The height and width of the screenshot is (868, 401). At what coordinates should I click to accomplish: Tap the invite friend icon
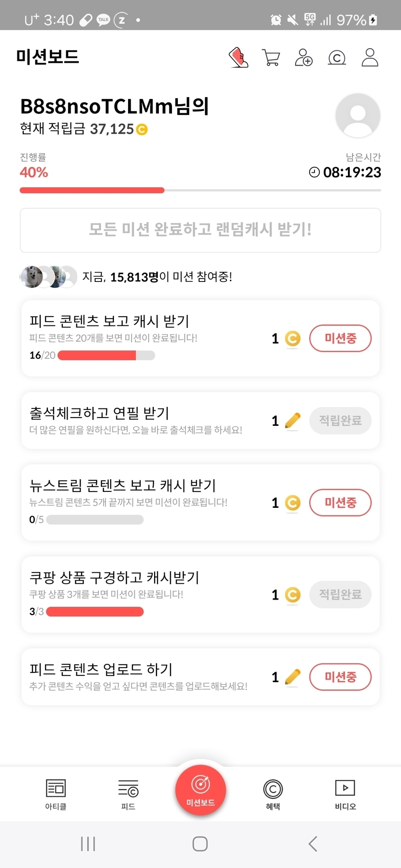pos(303,57)
